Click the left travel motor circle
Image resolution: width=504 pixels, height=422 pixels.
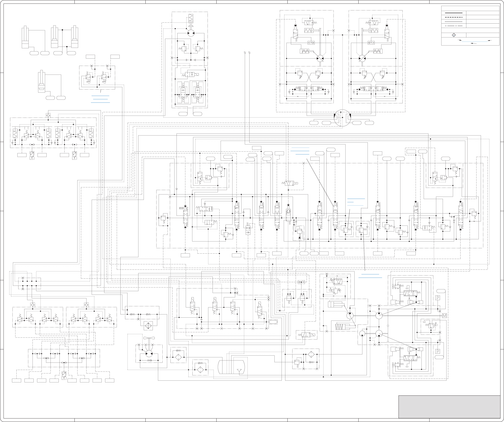(x=320, y=58)
